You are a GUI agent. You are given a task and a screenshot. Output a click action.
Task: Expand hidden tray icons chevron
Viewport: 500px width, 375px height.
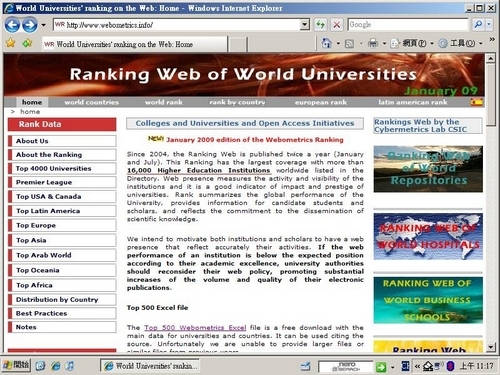click(417, 366)
